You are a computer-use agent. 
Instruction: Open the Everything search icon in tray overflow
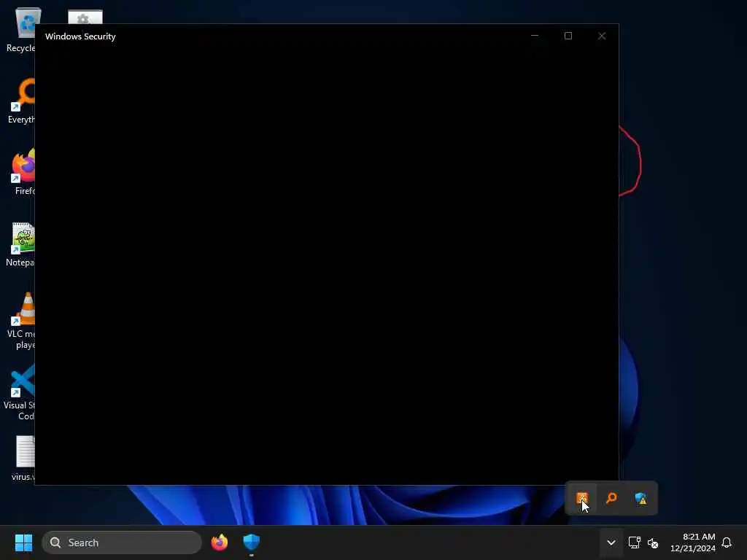click(x=611, y=498)
